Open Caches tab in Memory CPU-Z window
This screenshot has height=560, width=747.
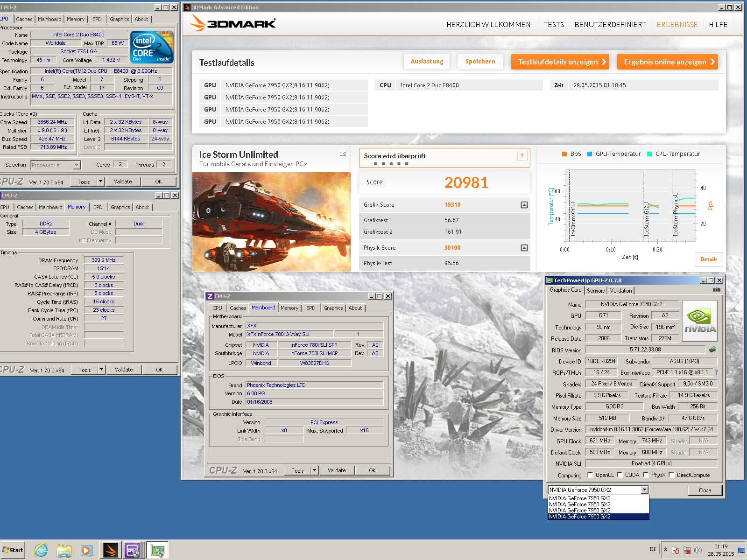(x=25, y=207)
